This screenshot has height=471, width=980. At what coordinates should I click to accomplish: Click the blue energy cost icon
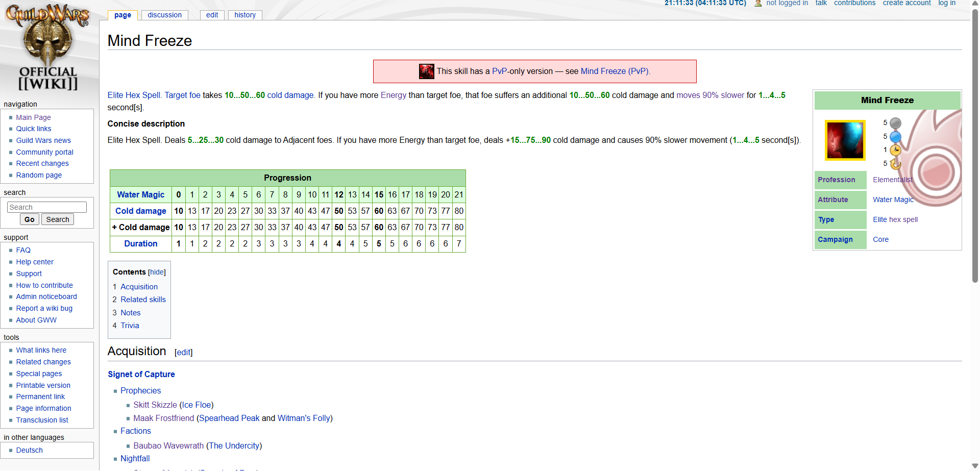(x=895, y=137)
